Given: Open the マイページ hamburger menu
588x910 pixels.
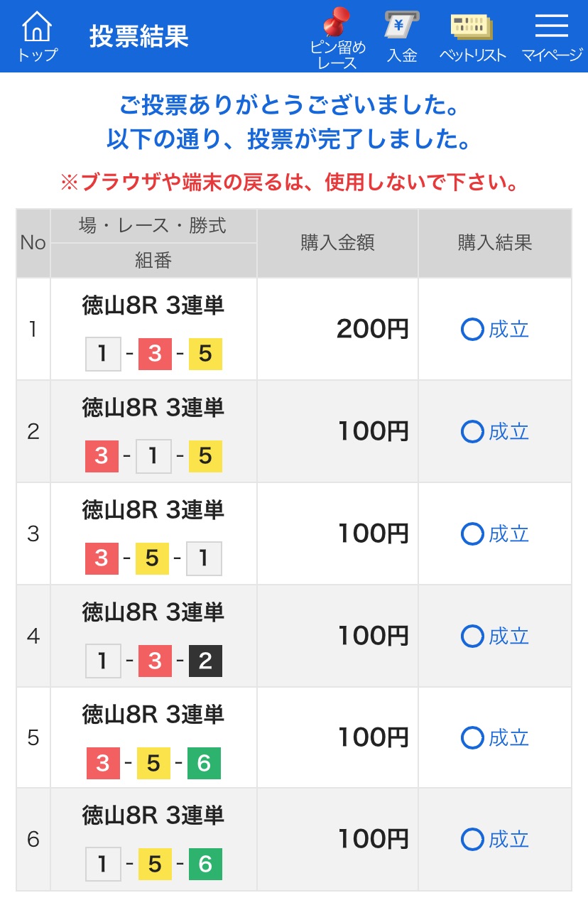Looking at the screenshot, I should (552, 37).
